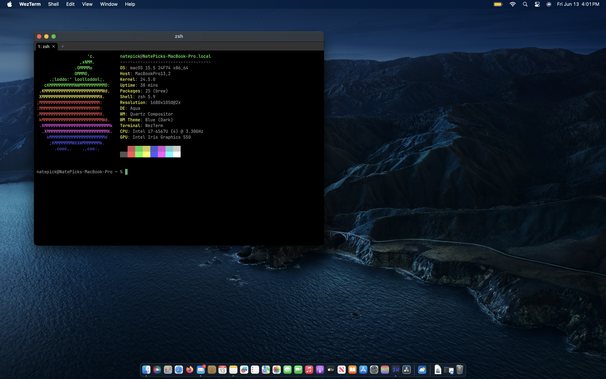Open Messages app in the Dock
The width and height of the screenshot is (606, 379).
point(288,370)
